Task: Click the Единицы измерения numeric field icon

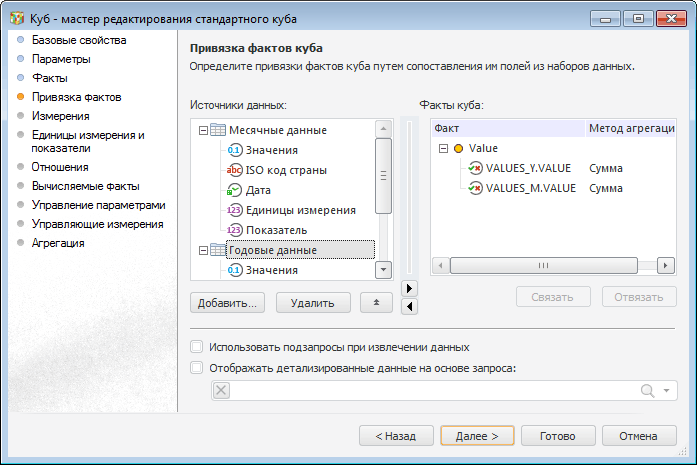Action: coord(235,210)
